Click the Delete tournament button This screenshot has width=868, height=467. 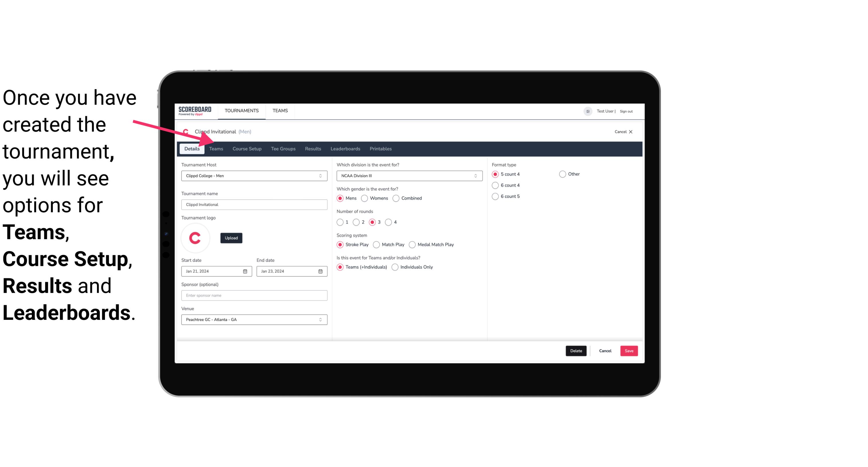pos(575,350)
